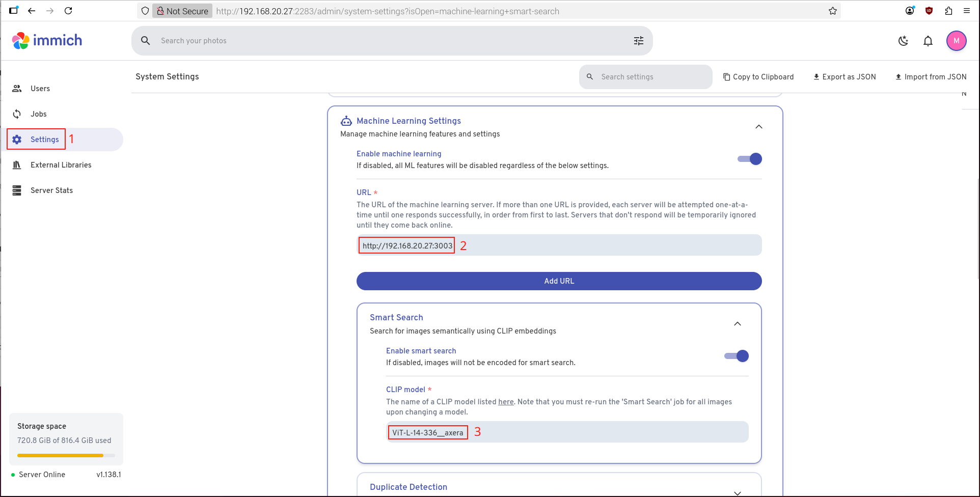Reload the page in browser
The image size is (980, 497).
coord(68,11)
